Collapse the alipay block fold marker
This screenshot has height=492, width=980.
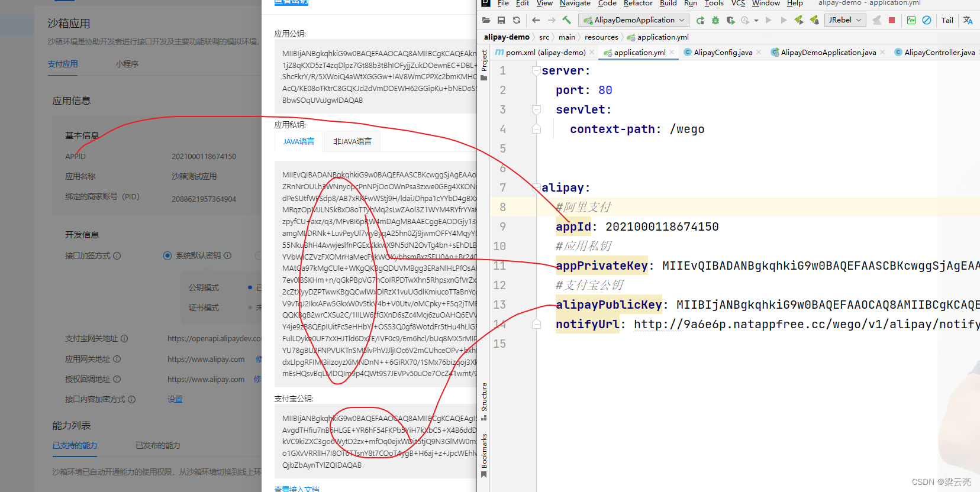tap(536, 188)
